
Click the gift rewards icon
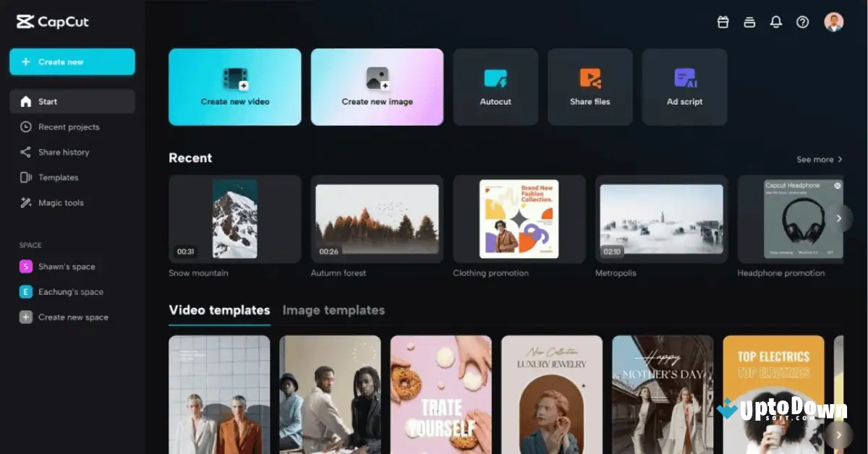click(723, 22)
